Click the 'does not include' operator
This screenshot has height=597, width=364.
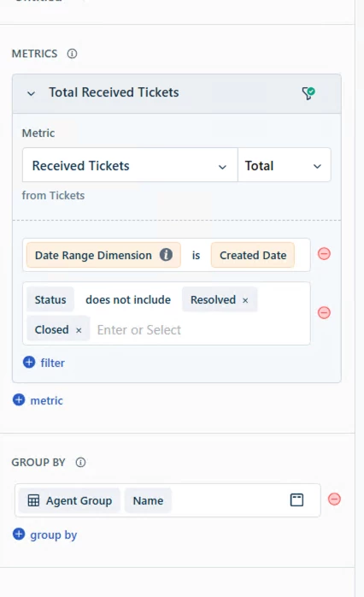pos(128,299)
